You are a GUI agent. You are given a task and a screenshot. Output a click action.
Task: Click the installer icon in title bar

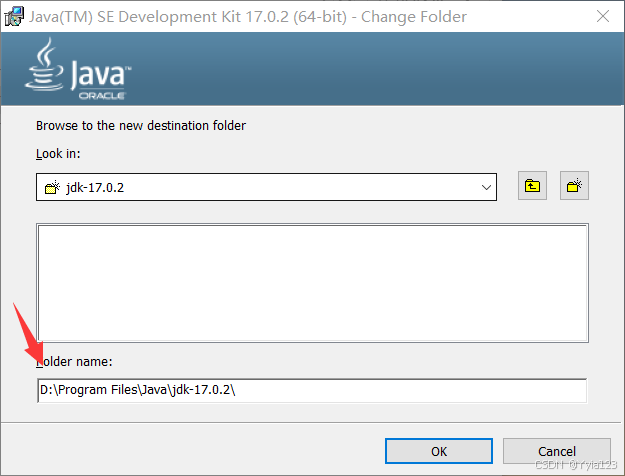click(14, 17)
